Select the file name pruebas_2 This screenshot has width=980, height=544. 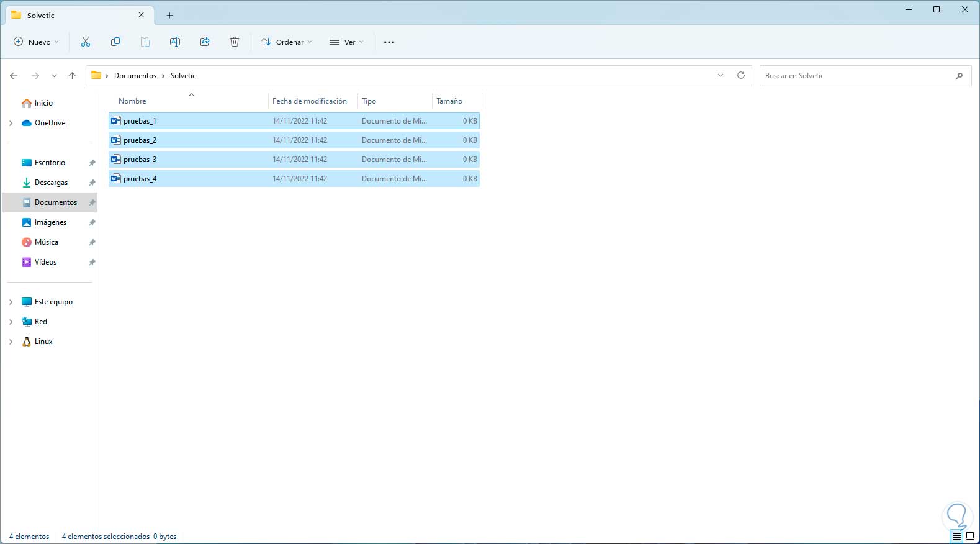point(140,140)
